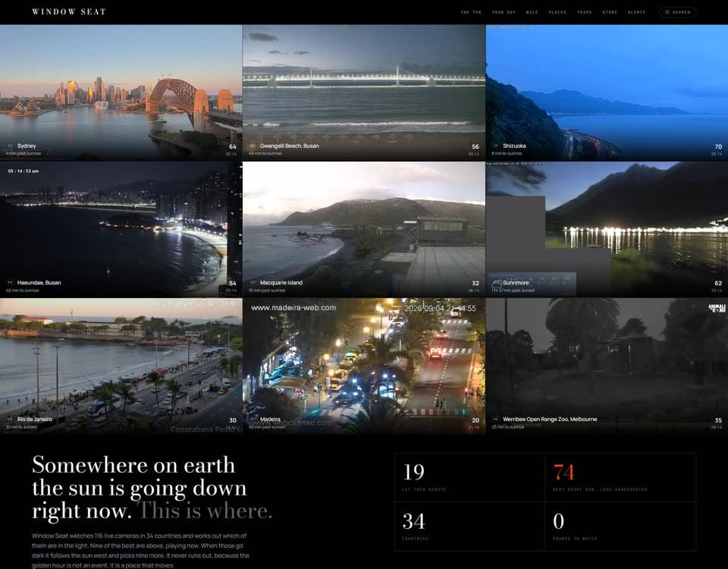
Task: Click the Window Seat logo
Action: click(x=69, y=11)
